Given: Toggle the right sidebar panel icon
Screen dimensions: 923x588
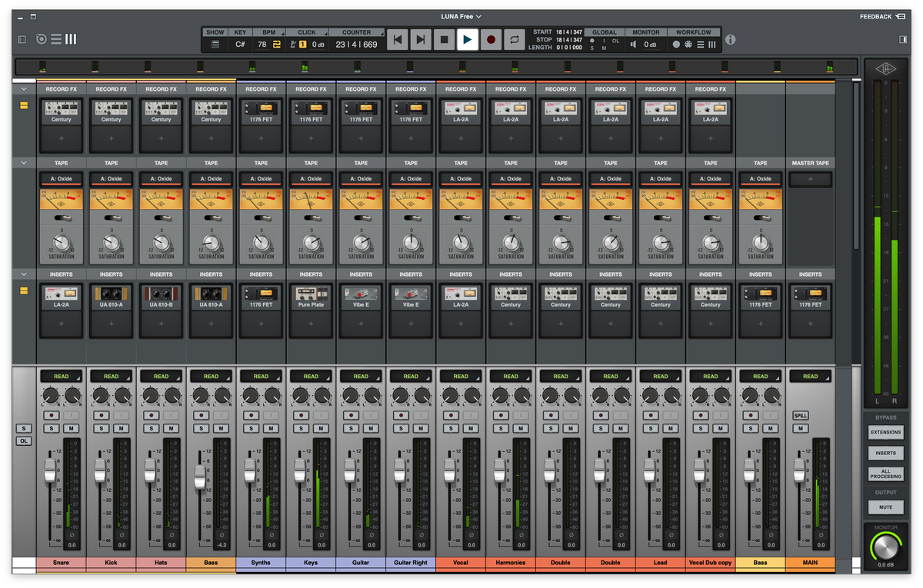Looking at the screenshot, I should [903, 39].
